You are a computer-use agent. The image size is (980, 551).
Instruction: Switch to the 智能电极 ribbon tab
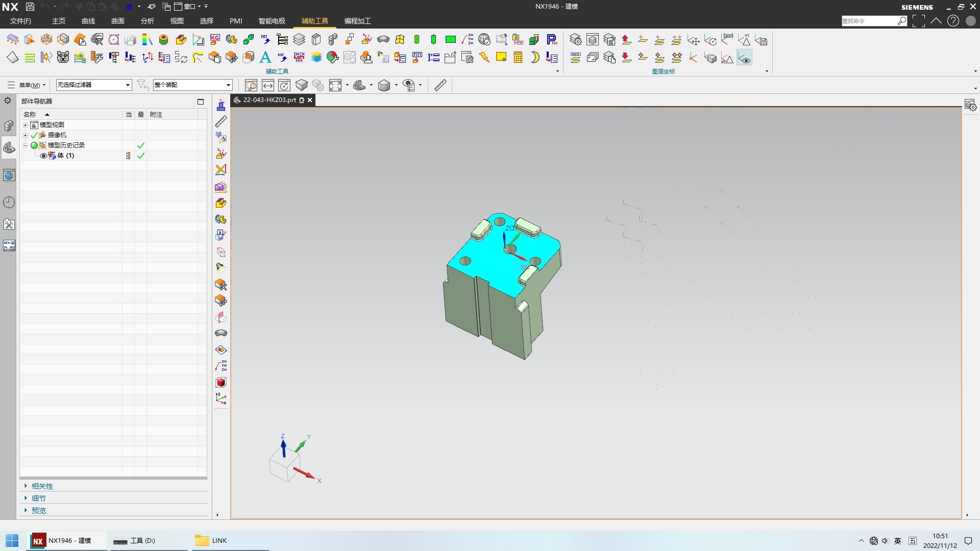click(272, 21)
